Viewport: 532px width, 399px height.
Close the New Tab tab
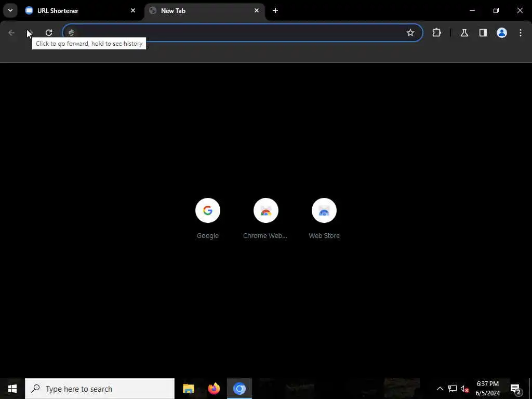click(257, 10)
